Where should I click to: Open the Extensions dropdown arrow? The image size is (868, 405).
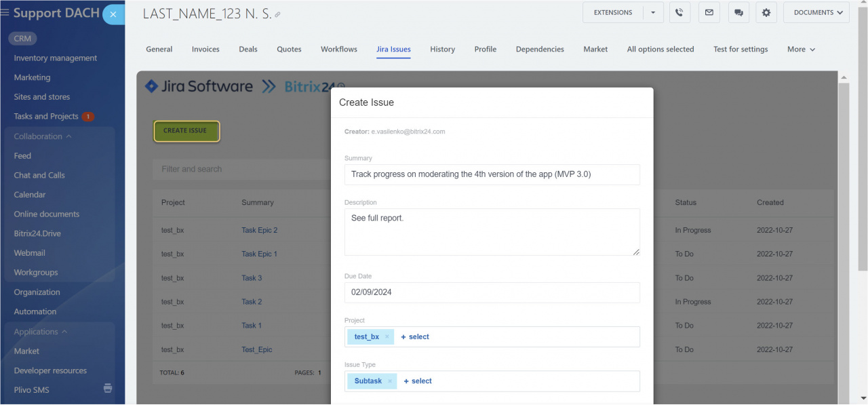coord(653,12)
